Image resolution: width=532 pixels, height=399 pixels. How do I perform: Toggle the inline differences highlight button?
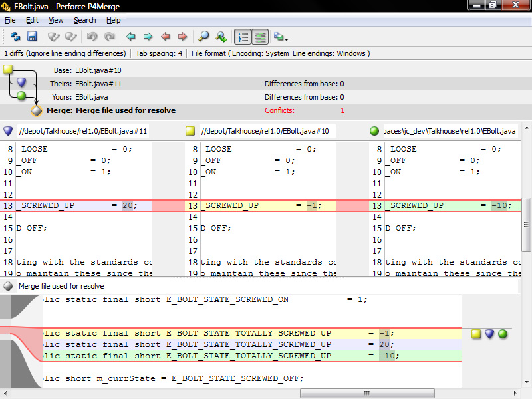[260, 37]
